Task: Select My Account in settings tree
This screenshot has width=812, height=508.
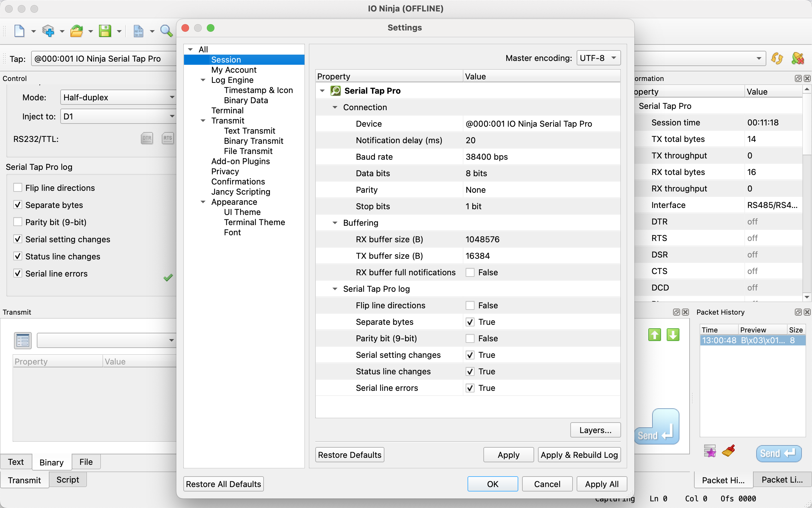Action: (234, 70)
